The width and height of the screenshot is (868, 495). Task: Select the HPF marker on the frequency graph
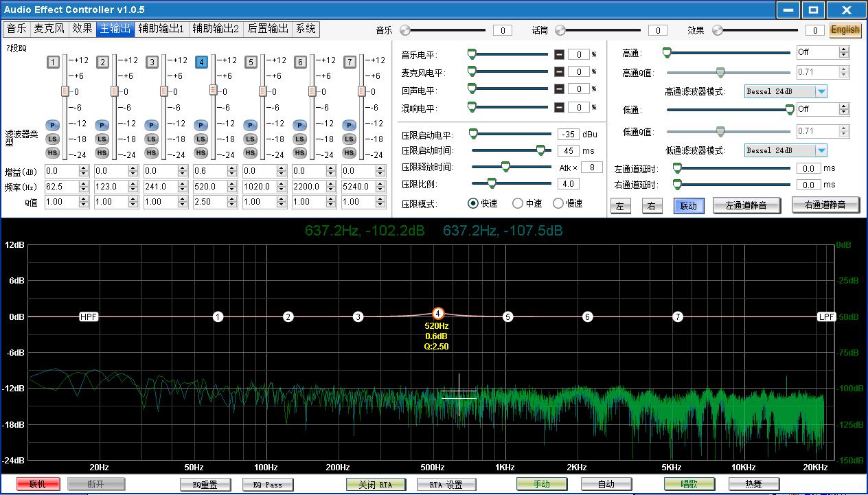(x=88, y=316)
